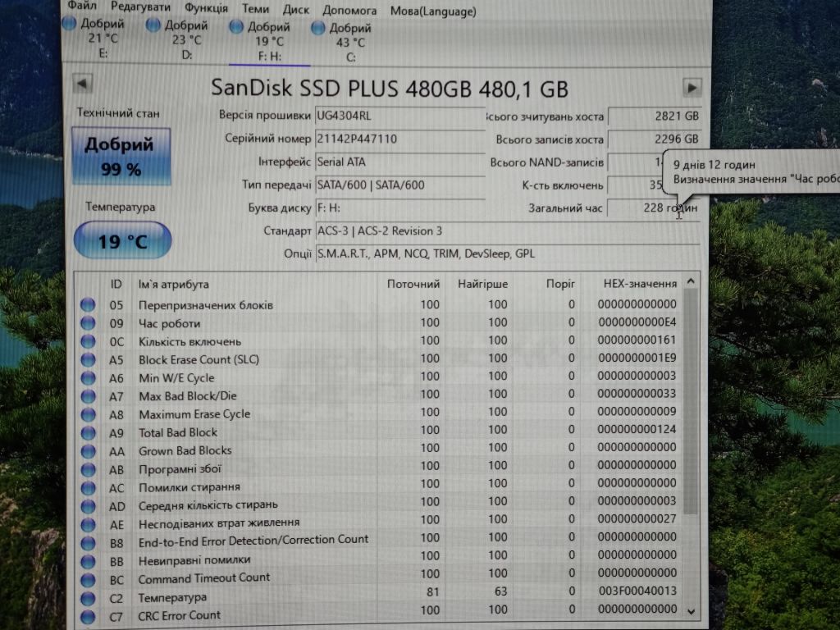Open the Диск menu
The height and width of the screenshot is (630, 840).
tap(295, 10)
